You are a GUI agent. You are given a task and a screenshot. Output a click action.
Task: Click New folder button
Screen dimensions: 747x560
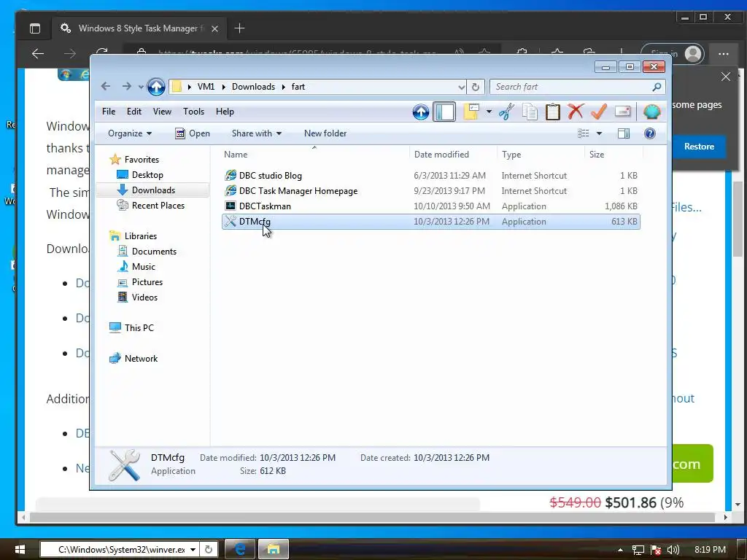coord(325,133)
